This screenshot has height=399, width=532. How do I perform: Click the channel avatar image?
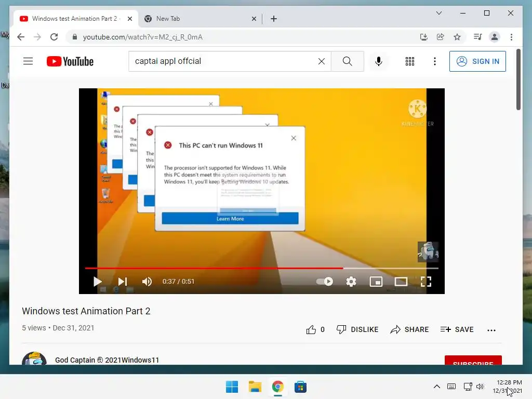click(x=34, y=358)
